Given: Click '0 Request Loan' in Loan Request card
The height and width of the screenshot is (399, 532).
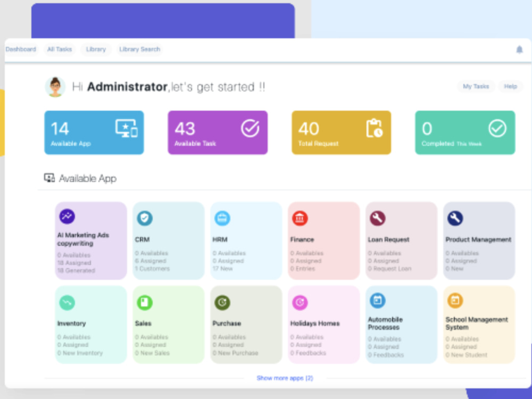Looking at the screenshot, I should 389,269.
